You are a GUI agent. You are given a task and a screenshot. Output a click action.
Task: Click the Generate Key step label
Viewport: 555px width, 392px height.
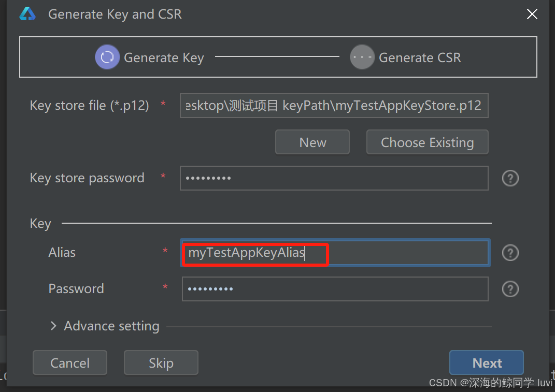pos(164,57)
